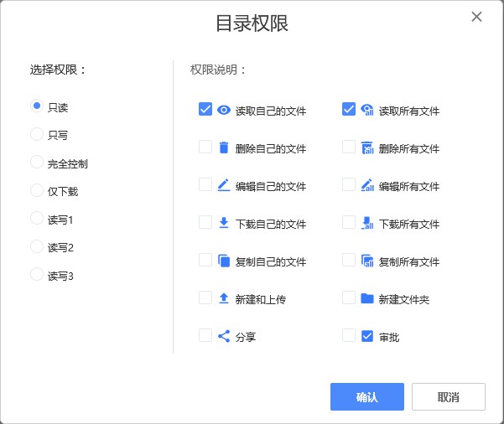Click the eye icon for 读取自己的文件
The image size is (504, 424).
tap(224, 110)
